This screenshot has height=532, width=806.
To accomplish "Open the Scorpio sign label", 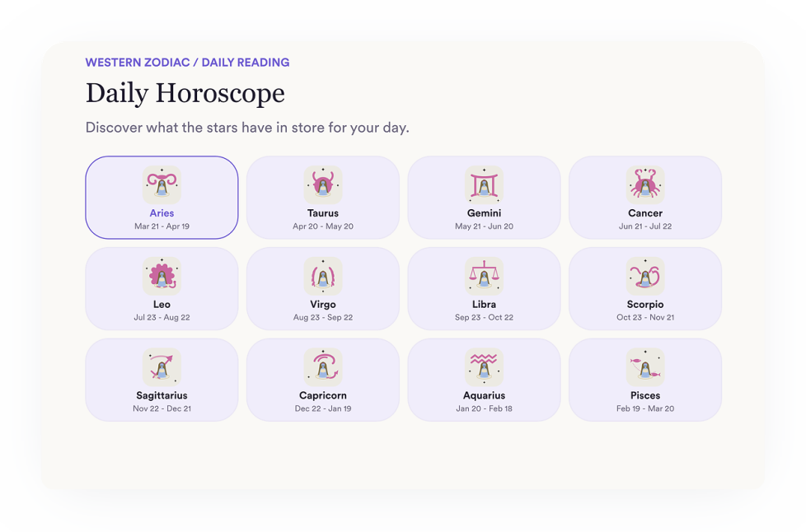I will 645,305.
